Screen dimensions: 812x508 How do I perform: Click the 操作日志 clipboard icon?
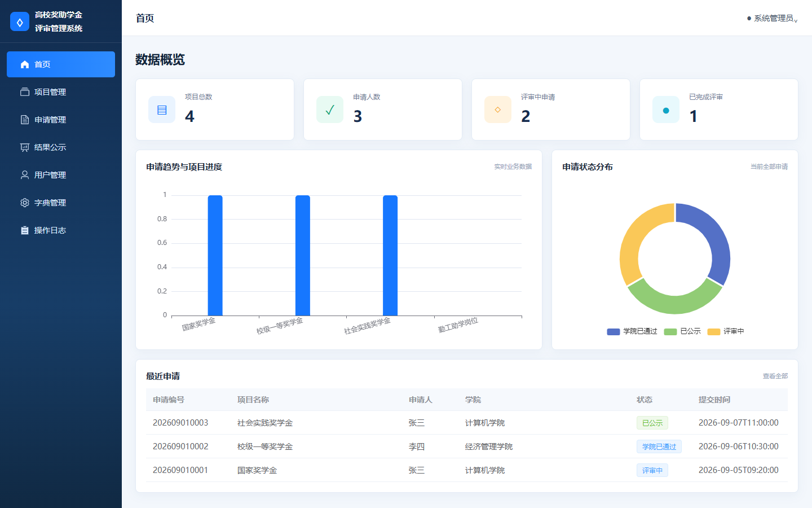[25, 230]
